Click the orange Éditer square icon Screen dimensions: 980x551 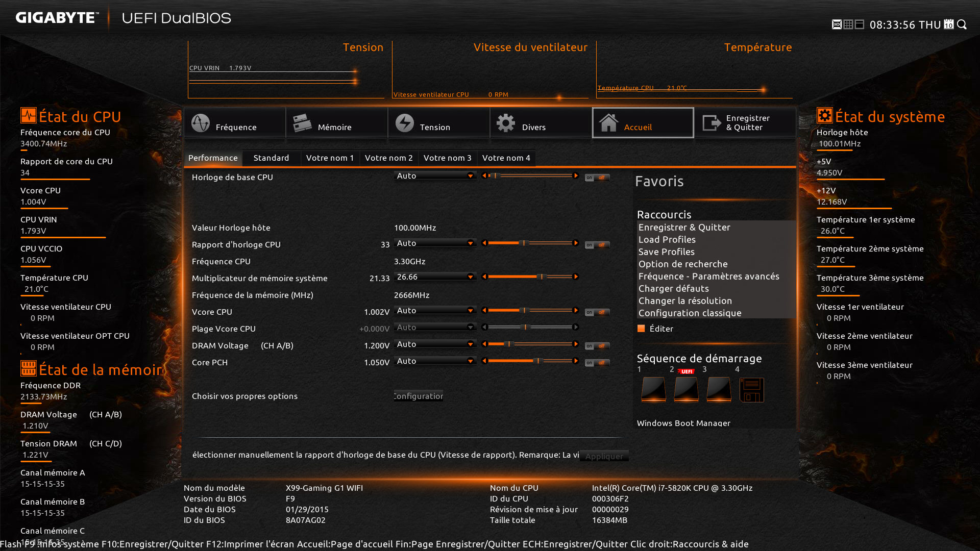click(x=641, y=329)
